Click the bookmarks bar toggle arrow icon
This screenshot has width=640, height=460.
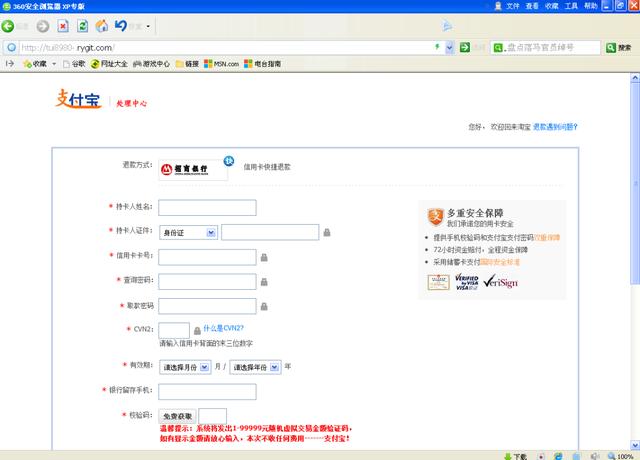10,64
